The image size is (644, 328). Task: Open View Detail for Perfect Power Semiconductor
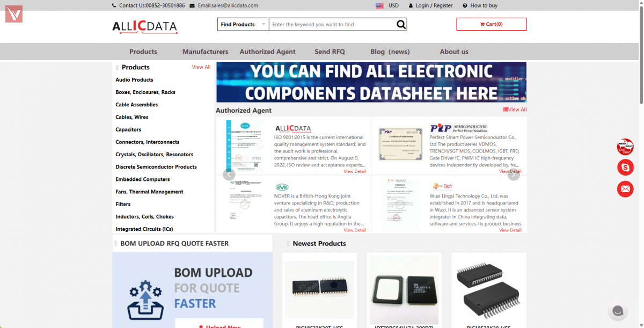[x=510, y=171]
